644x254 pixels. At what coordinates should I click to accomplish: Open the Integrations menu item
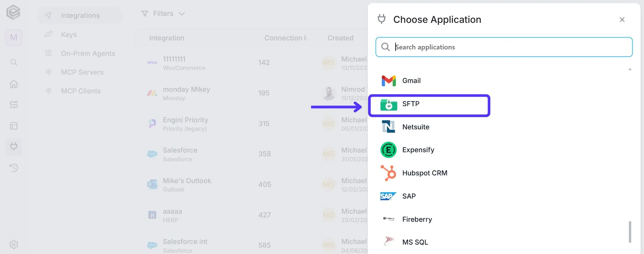tap(80, 15)
